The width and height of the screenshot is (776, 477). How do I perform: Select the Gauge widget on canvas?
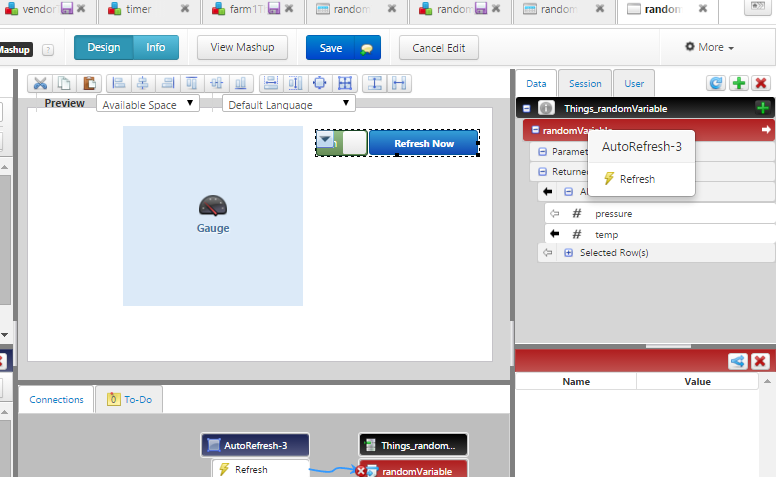213,216
